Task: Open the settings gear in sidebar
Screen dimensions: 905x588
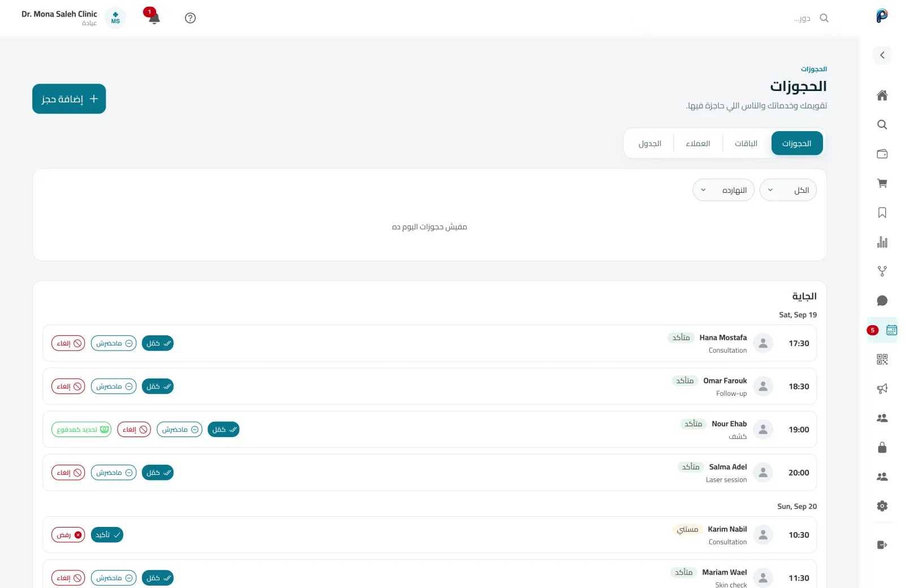Action: tap(882, 506)
